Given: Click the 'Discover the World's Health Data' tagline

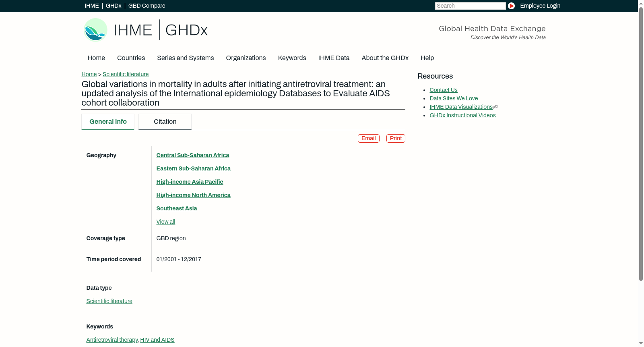Looking at the screenshot, I should pos(508,37).
